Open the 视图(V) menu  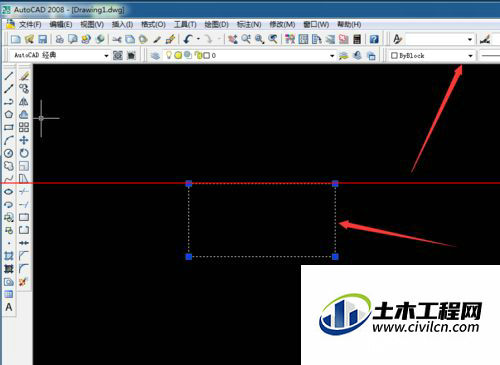[92, 25]
